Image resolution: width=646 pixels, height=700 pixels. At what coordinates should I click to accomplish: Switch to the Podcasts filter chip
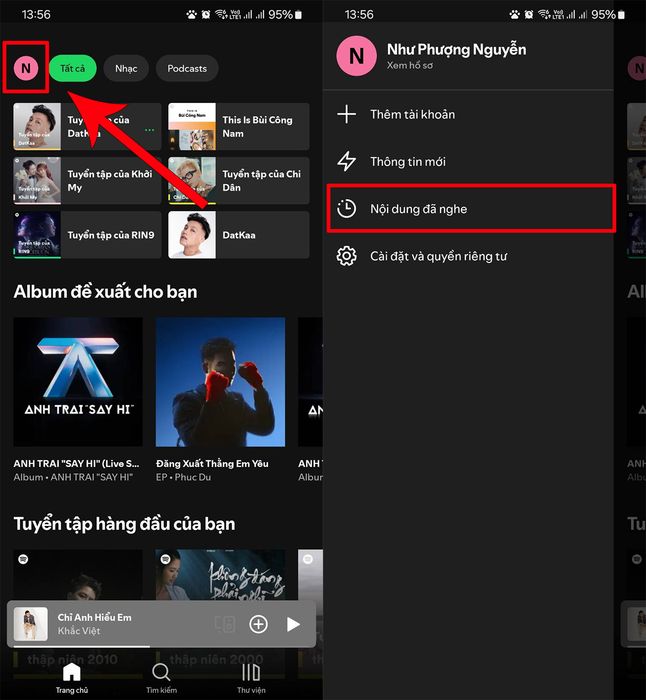pos(187,68)
